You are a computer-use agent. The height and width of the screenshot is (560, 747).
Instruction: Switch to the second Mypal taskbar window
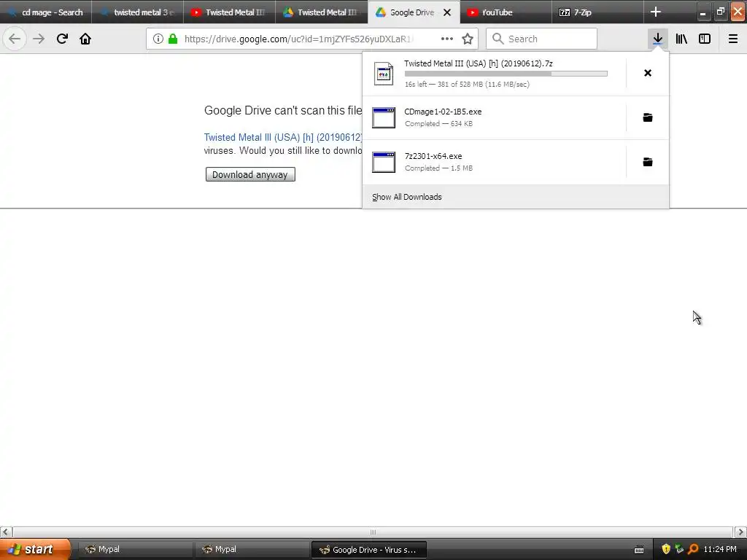point(251,550)
